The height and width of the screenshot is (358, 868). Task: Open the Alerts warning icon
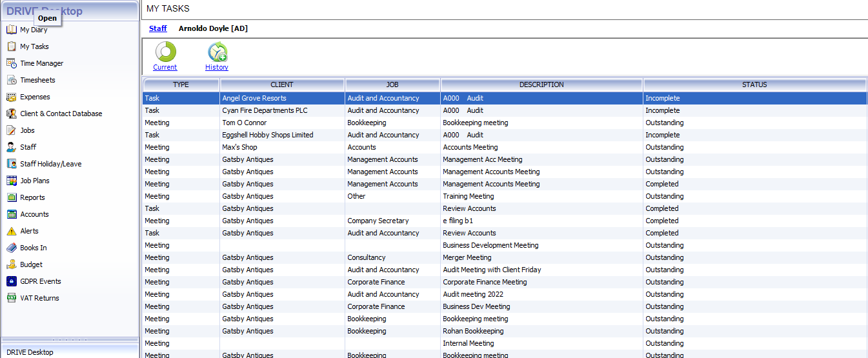click(x=11, y=231)
